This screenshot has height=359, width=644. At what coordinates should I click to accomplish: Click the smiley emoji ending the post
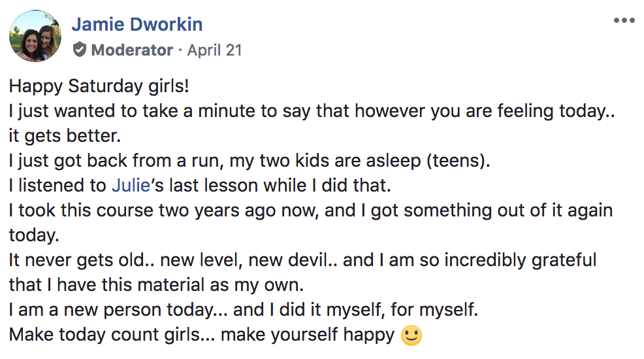click(411, 335)
